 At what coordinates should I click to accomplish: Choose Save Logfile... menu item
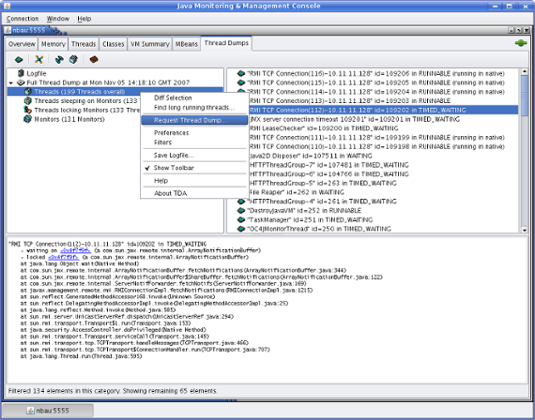pos(194,155)
